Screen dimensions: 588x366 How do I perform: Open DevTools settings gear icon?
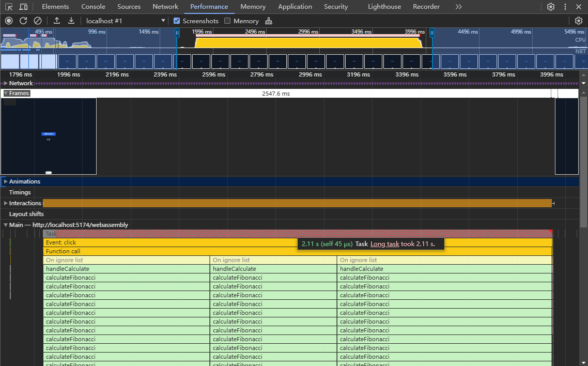click(550, 7)
